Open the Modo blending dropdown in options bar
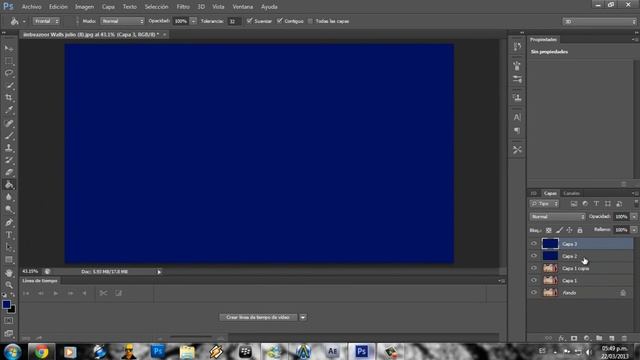 (x=122, y=21)
